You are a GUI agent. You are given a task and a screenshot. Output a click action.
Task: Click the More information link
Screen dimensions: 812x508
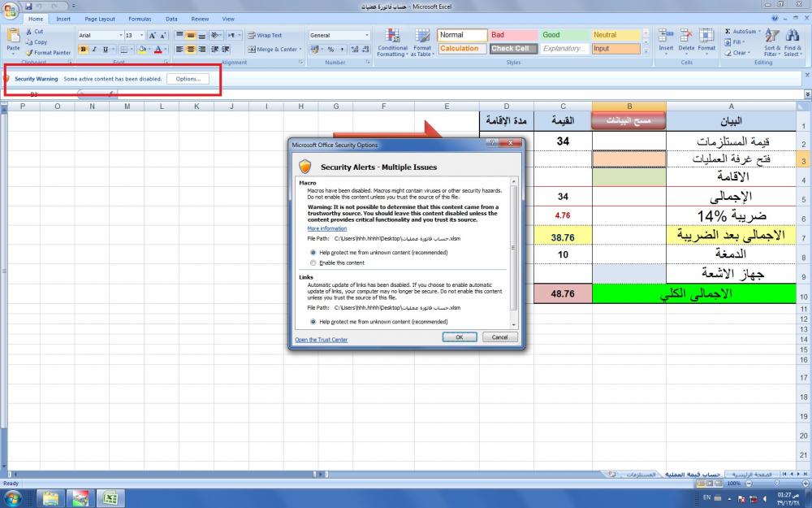point(326,228)
